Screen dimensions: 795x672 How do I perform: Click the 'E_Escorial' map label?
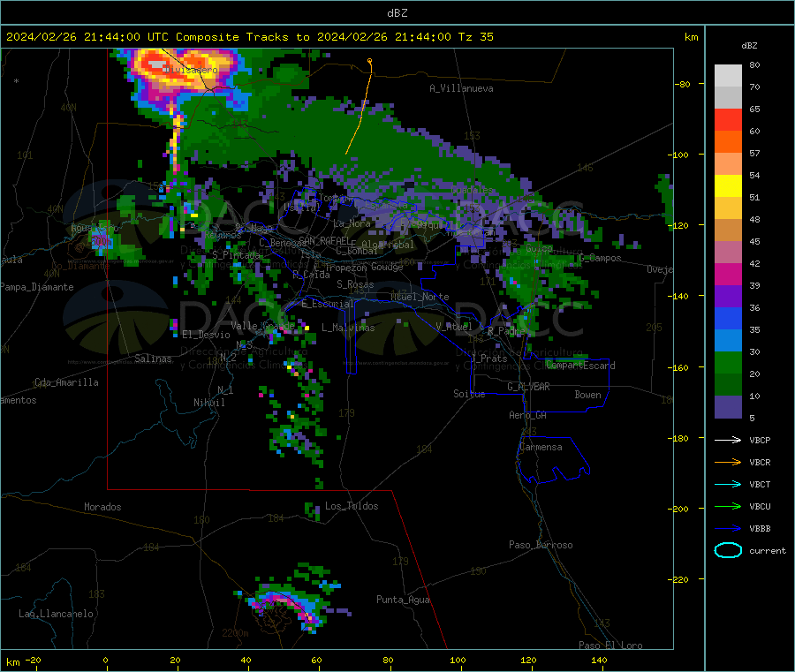click(x=328, y=304)
